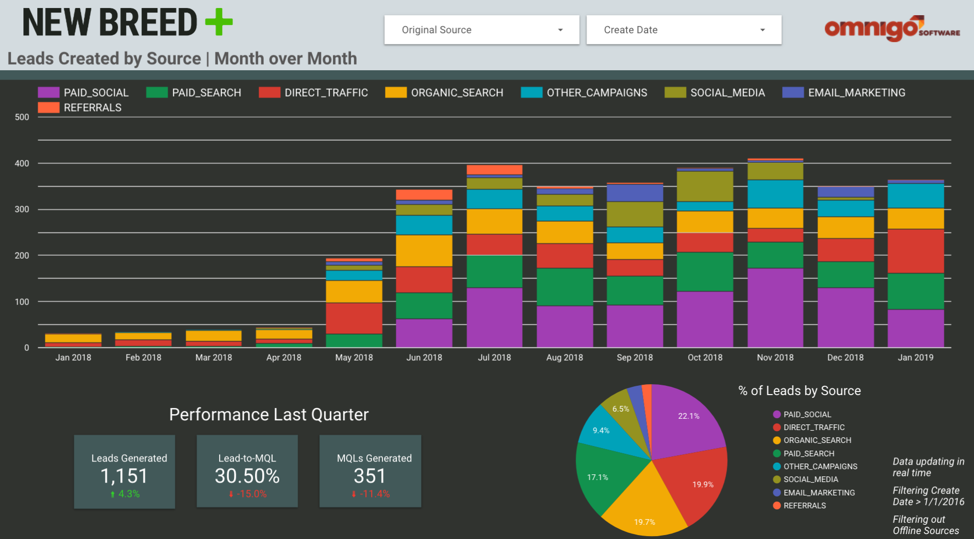This screenshot has height=539, width=974.
Task: Select the Lead-to-MQL scorecard
Action: point(247,470)
